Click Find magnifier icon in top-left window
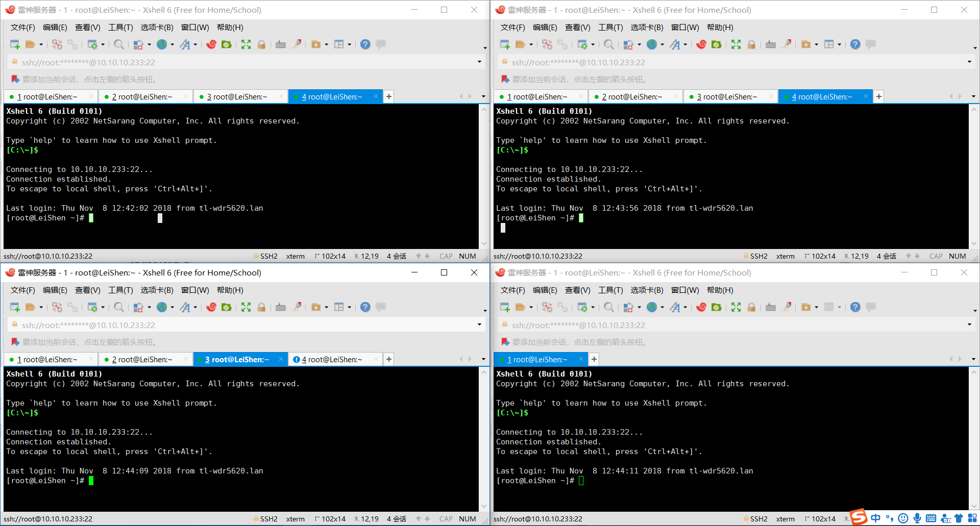Image resolution: width=980 pixels, height=526 pixels. (x=119, y=44)
